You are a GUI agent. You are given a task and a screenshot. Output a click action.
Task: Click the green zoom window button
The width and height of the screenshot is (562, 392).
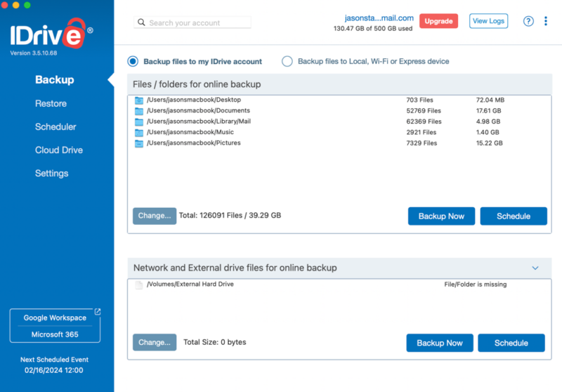[27, 5]
